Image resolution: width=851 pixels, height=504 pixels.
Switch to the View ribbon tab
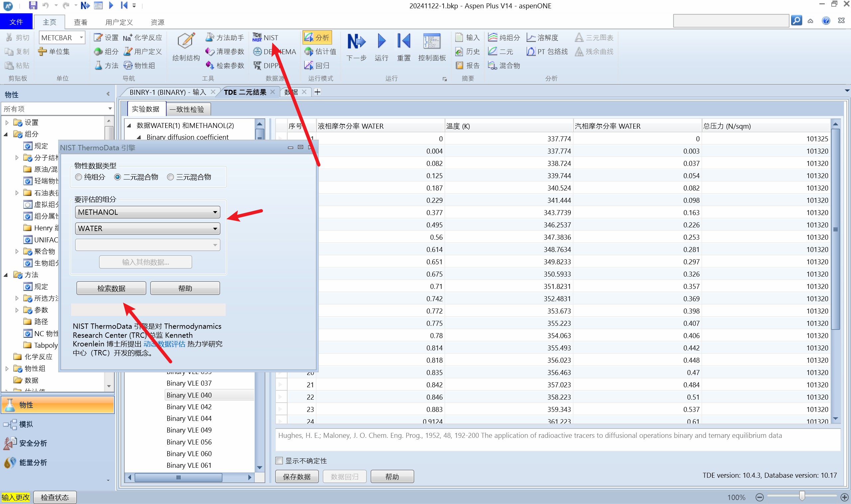click(x=80, y=22)
